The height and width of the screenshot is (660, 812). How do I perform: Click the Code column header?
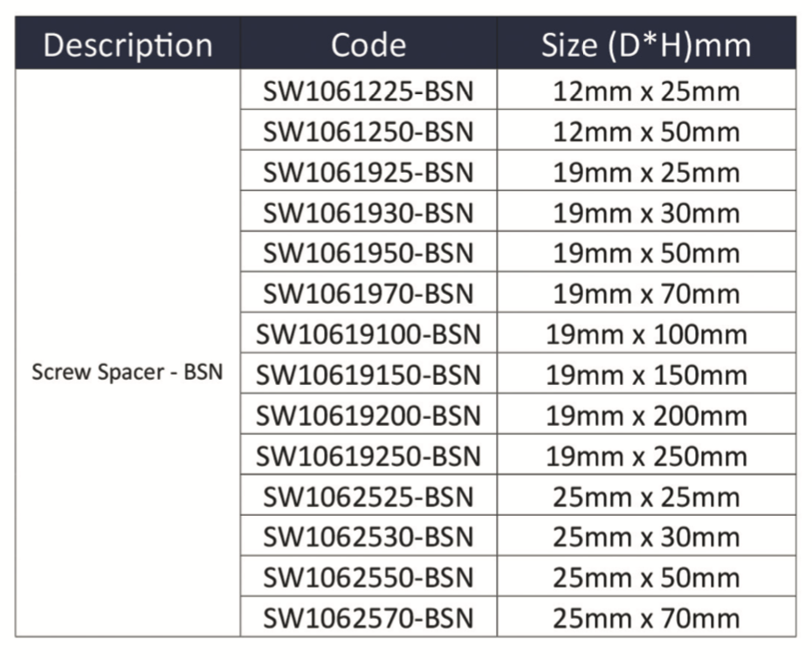coord(368,45)
